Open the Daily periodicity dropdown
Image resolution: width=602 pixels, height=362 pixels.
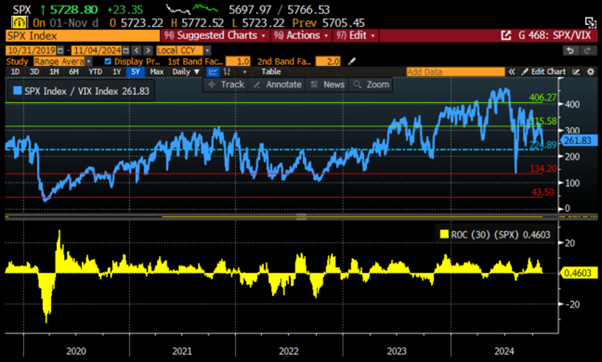pyautogui.click(x=186, y=72)
